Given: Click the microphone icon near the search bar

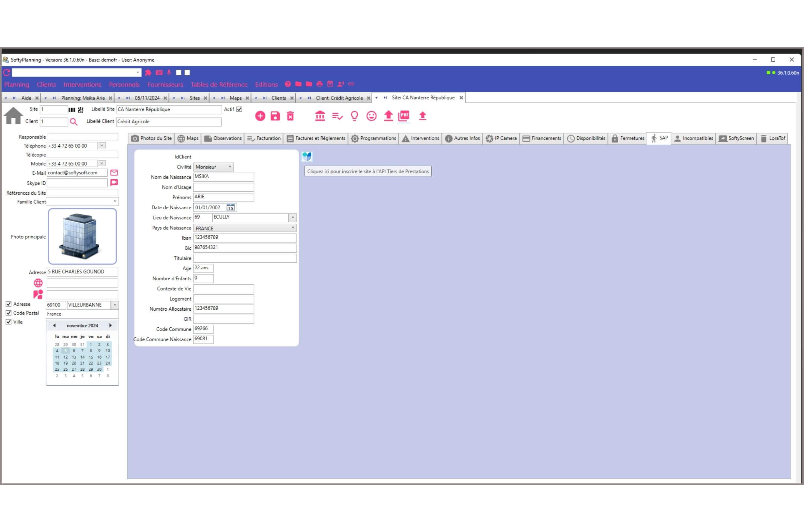Looking at the screenshot, I should click(x=169, y=72).
